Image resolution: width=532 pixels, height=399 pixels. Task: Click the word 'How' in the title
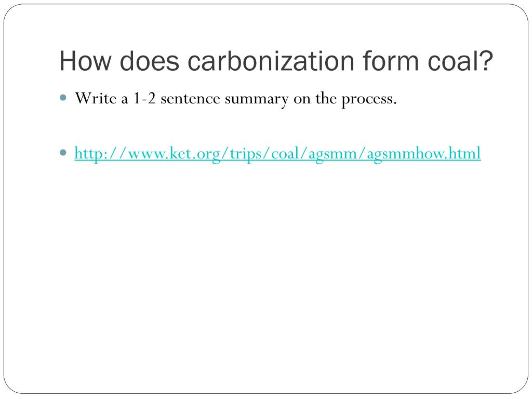(85, 61)
